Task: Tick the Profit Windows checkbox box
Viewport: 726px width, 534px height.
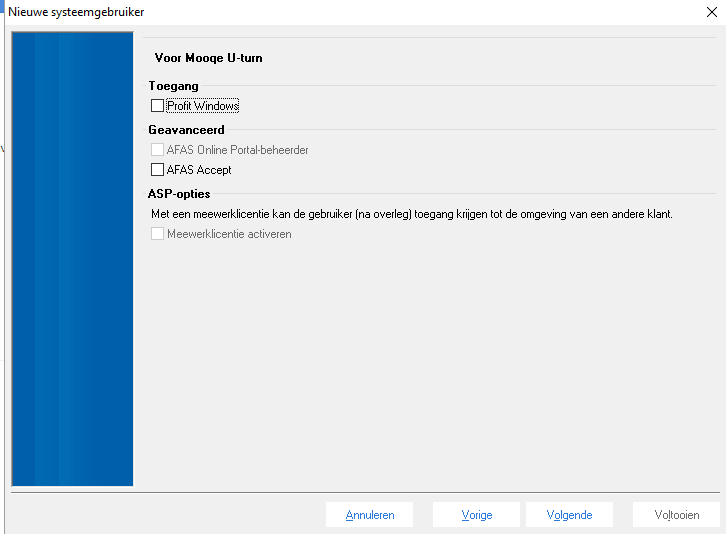Action: tap(157, 106)
